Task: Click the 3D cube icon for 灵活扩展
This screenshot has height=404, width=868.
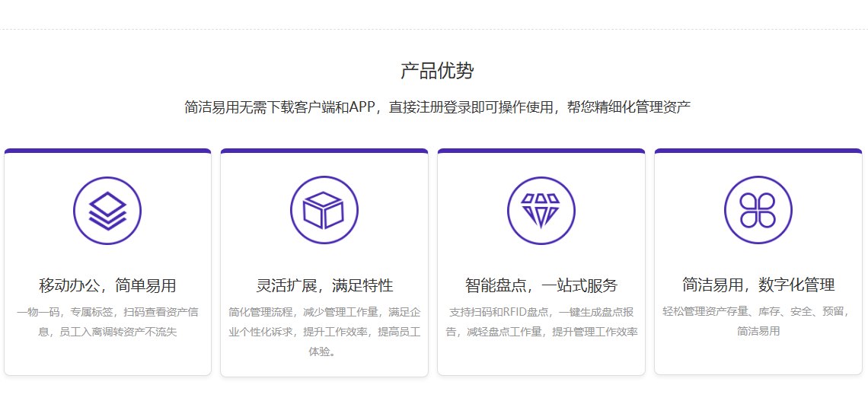Action: (324, 210)
